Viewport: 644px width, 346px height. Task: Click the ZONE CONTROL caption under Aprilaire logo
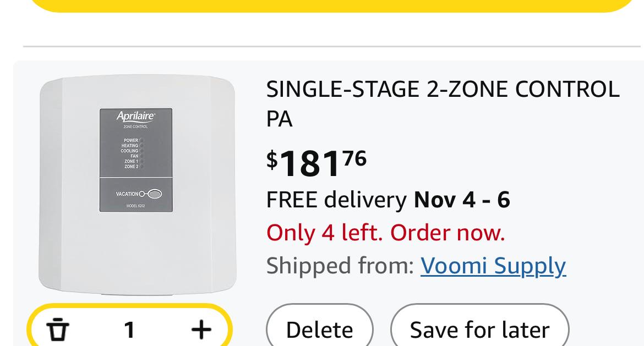coord(135,127)
